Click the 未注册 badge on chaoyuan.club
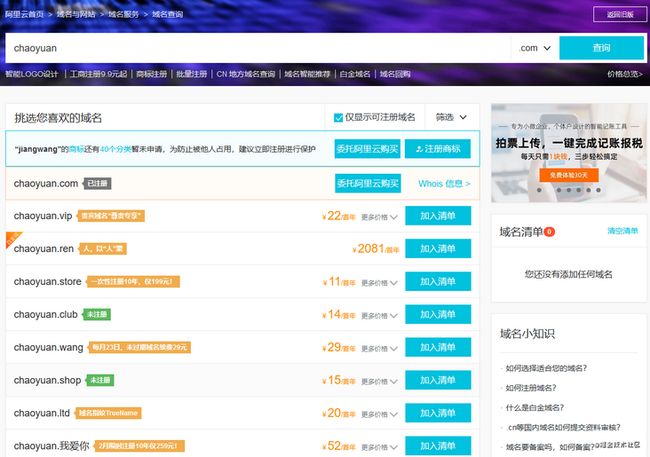 coord(97,314)
